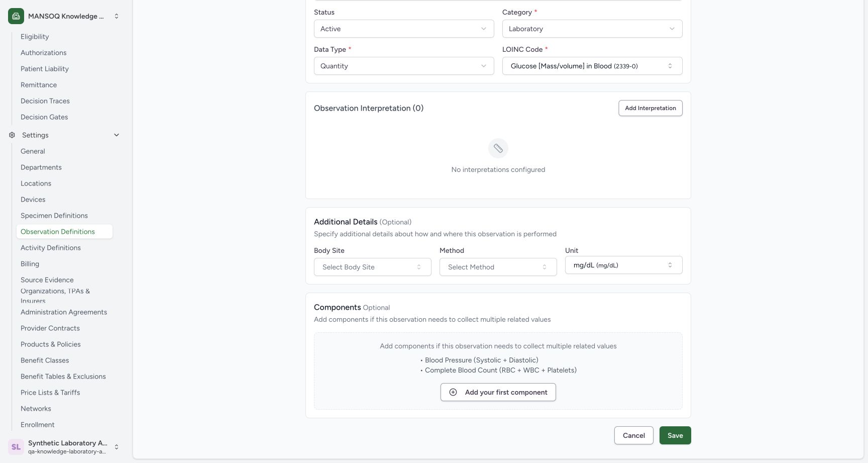Click the SL user avatar
The image size is (868, 463).
[16, 447]
